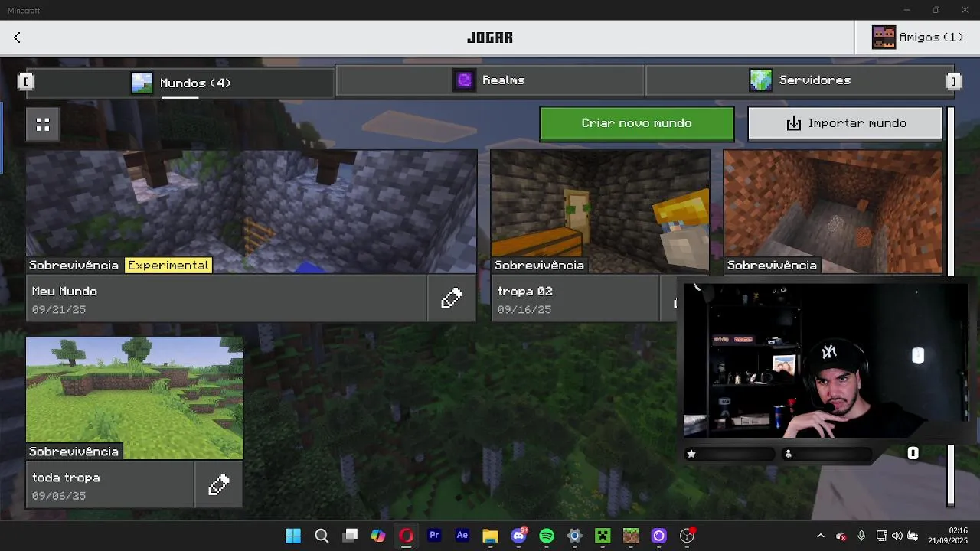Viewport: 980px width, 551px height.
Task: Click the worlds list vertical scrollbar
Action: pyautogui.click(x=951, y=306)
